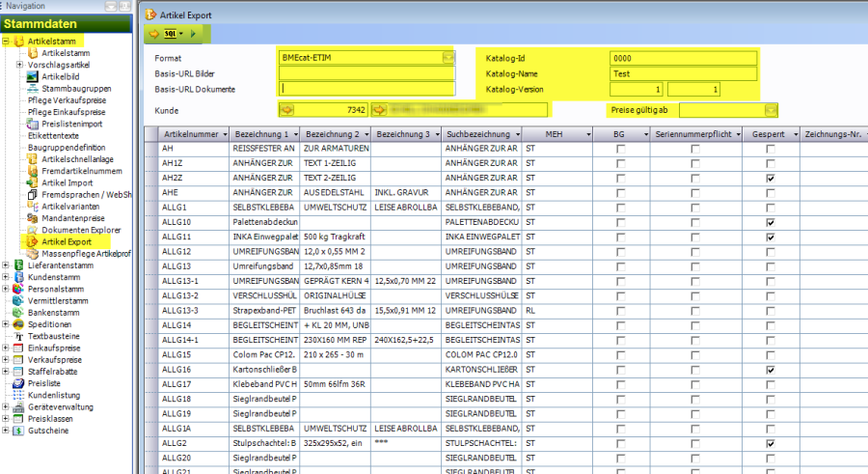The width and height of the screenshot is (868, 474).
Task: Open Artikelnummer column filter dropdown
Action: pos(224,134)
